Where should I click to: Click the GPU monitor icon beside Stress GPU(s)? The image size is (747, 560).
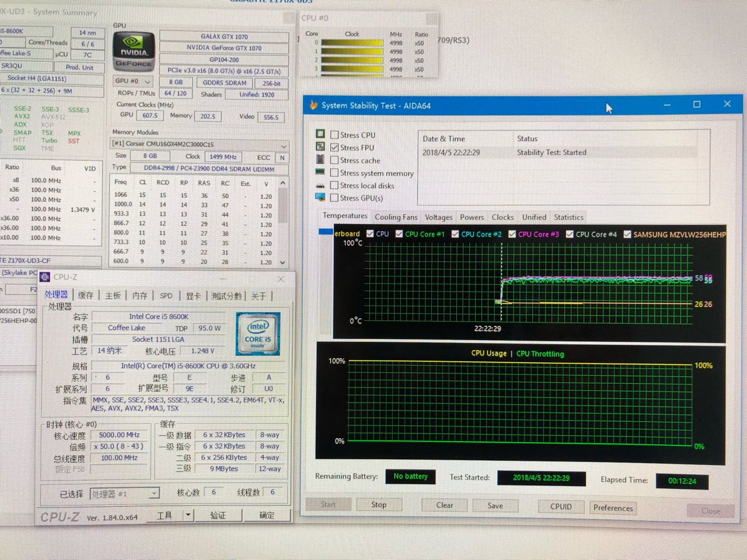pos(320,198)
